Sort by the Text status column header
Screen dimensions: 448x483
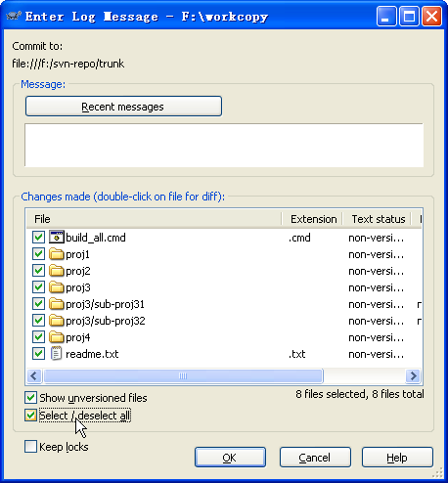378,219
